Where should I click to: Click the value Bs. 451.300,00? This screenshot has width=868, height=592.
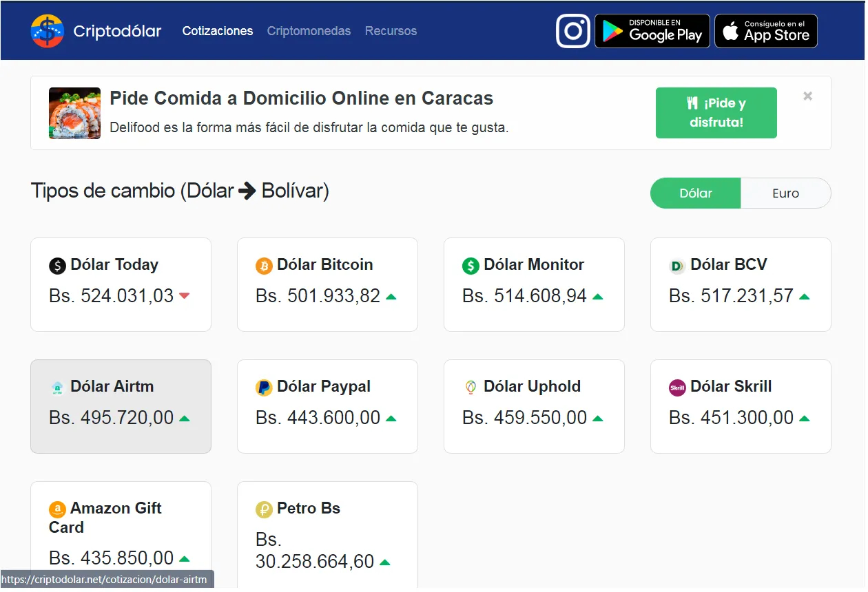tap(732, 418)
